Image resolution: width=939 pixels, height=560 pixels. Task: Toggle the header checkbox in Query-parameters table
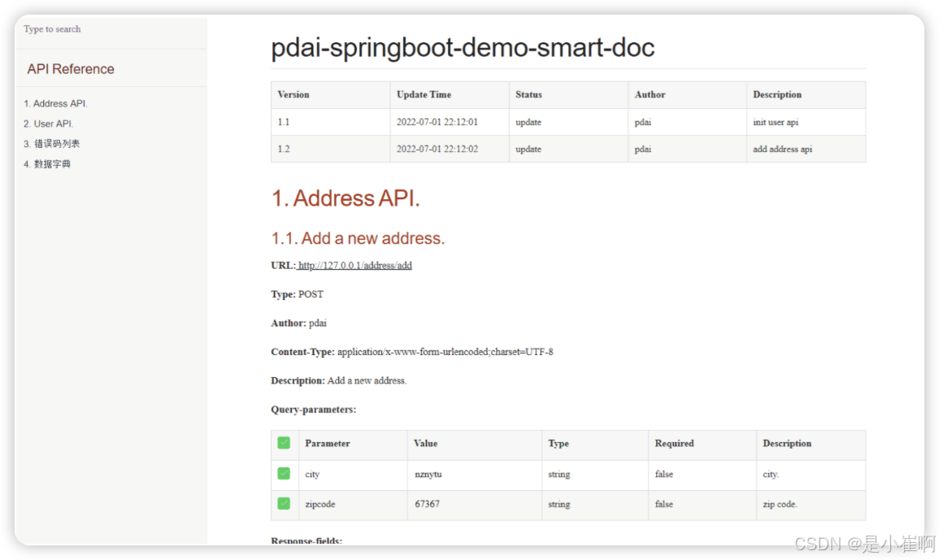point(283,443)
